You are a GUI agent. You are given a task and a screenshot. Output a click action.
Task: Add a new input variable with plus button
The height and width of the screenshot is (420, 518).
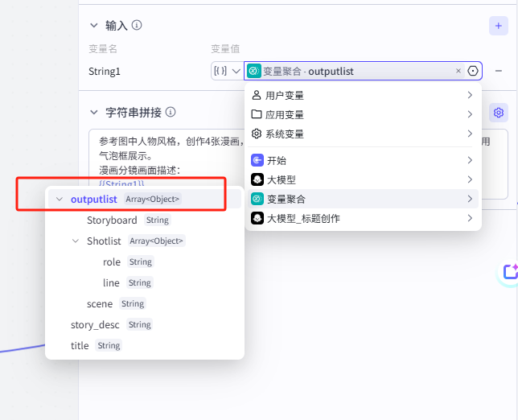pos(499,26)
